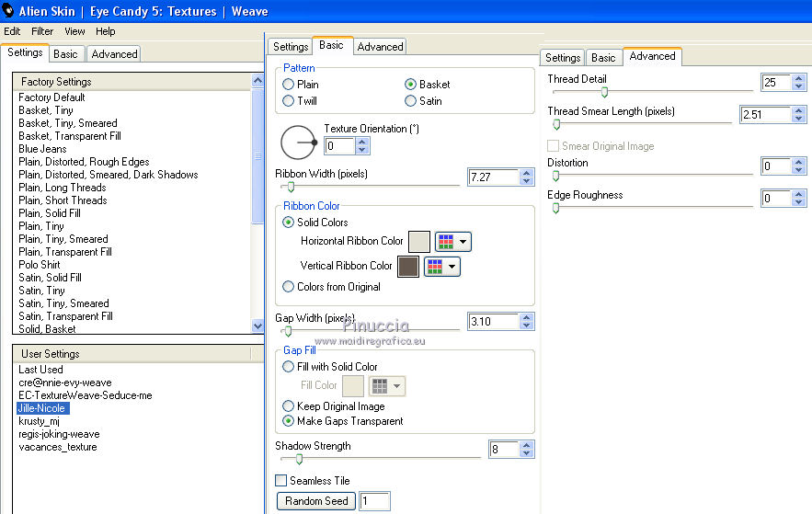812x514 pixels.
Task: Select Keep Original Image option
Action: point(289,406)
